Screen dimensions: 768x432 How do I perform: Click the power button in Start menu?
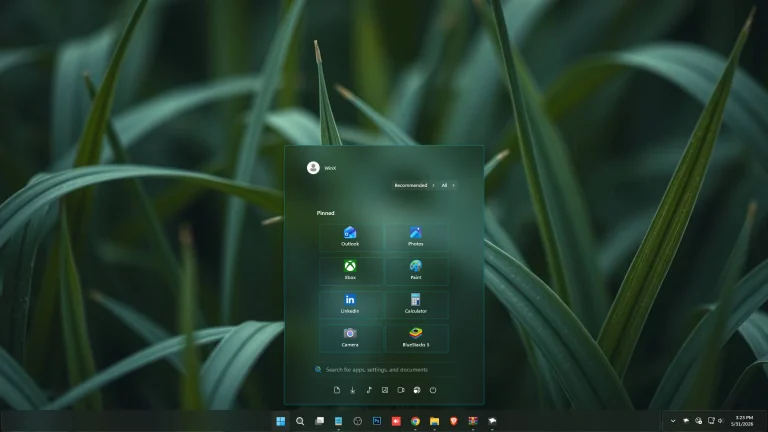click(x=433, y=390)
